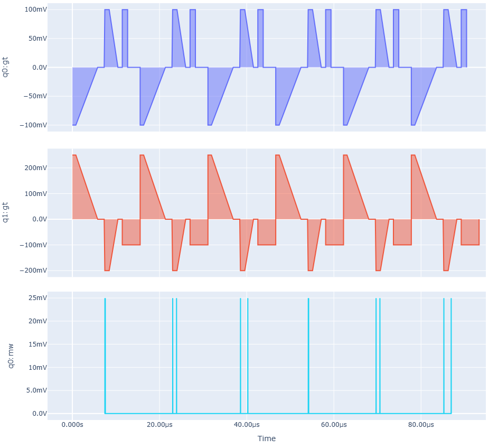Click the 0.000s x-axis tick label

point(72,425)
